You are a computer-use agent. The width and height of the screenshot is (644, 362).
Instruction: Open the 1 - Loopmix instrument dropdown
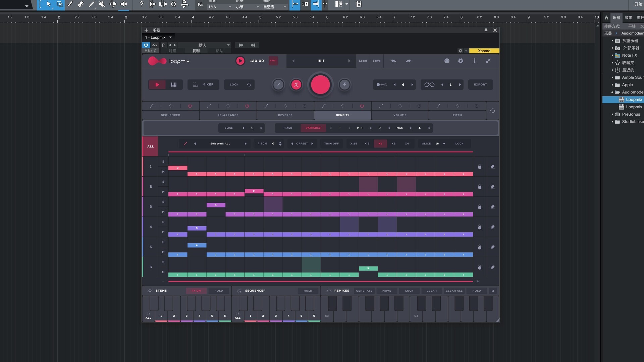pos(170,38)
